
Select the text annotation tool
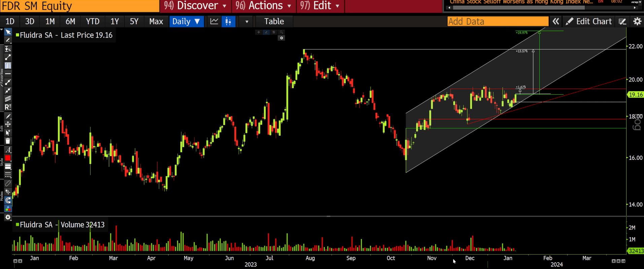tap(8, 65)
